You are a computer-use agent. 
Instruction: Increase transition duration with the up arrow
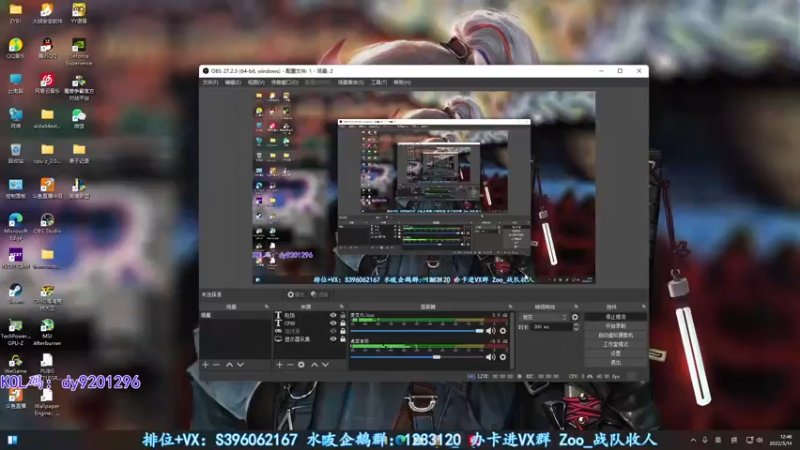click(x=576, y=324)
